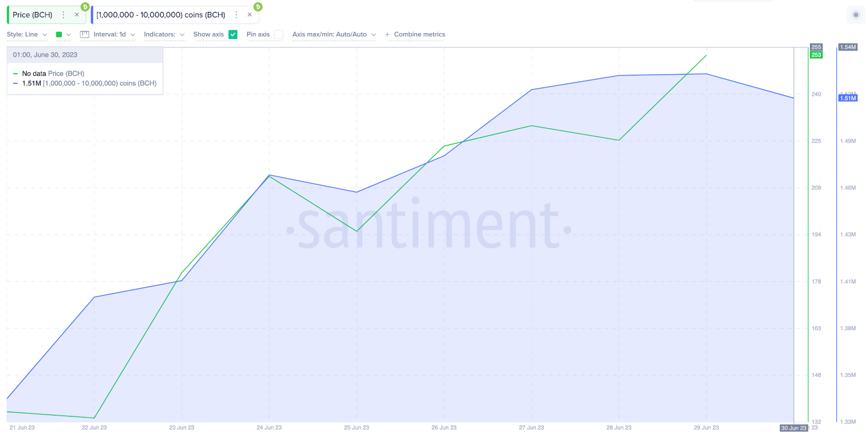This screenshot has height=435, width=868.
Task: Click the 163 price axis label
Action: click(816, 328)
